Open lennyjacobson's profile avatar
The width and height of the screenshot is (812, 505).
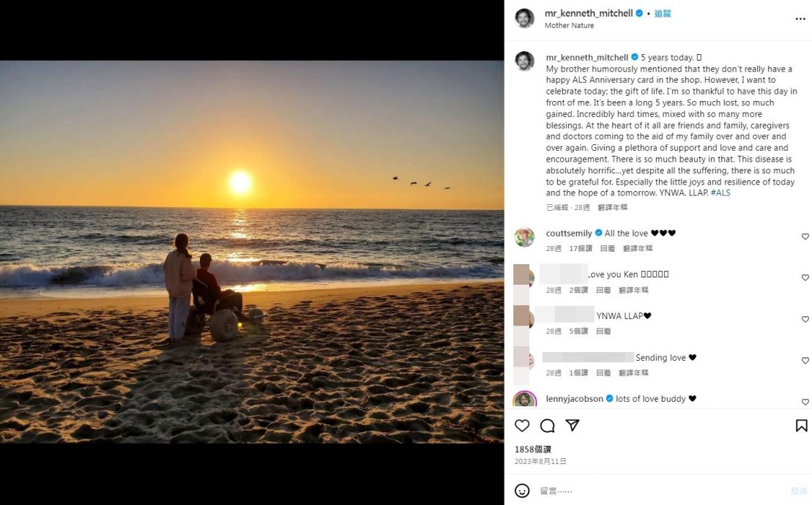(524, 400)
